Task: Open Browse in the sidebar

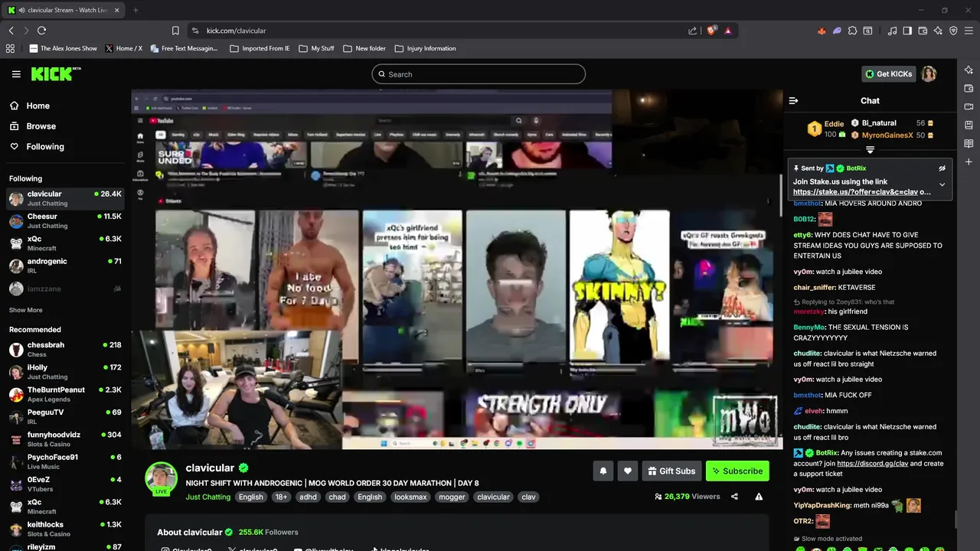Action: (41, 126)
